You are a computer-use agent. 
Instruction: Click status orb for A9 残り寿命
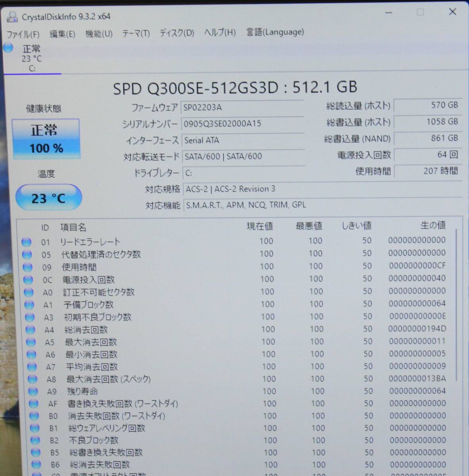[x=33, y=392]
